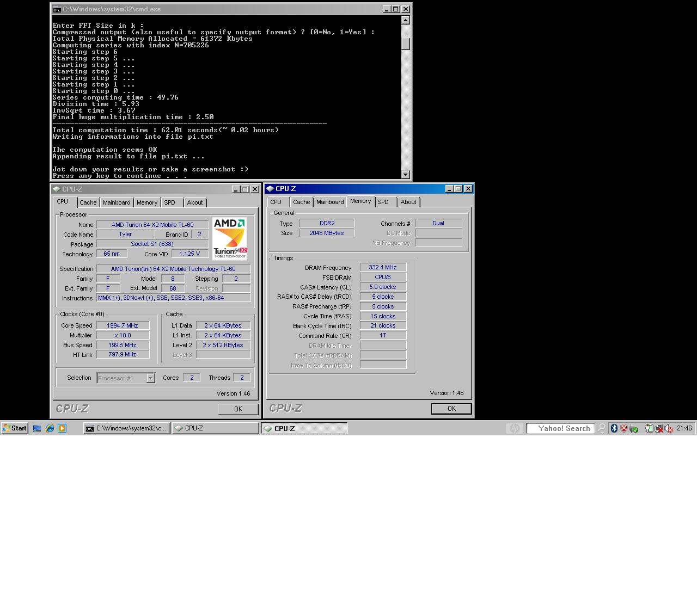Open the power plug battery tray icon
Viewport: 697px width, 616px height.
(649, 428)
